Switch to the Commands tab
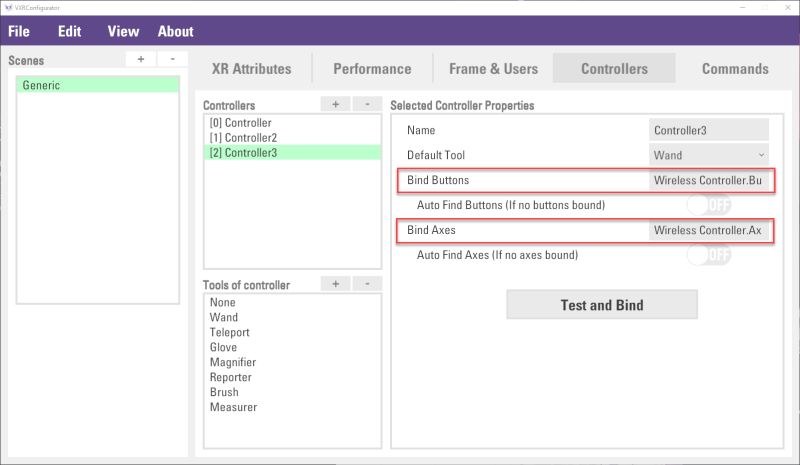This screenshot has width=800, height=465. (735, 68)
